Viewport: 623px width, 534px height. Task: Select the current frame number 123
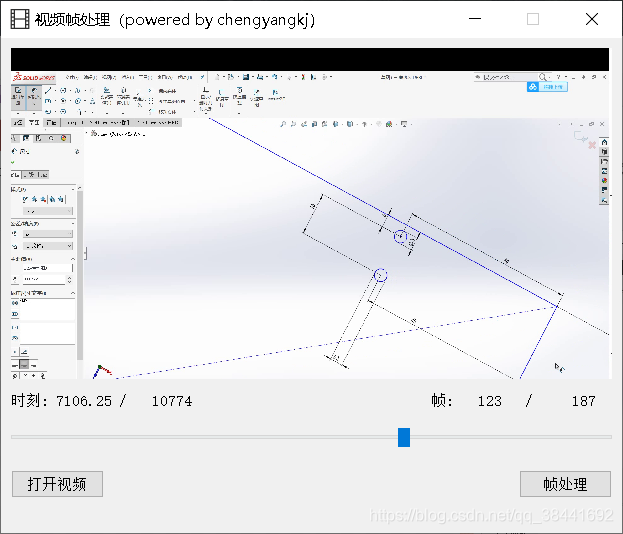click(x=490, y=401)
